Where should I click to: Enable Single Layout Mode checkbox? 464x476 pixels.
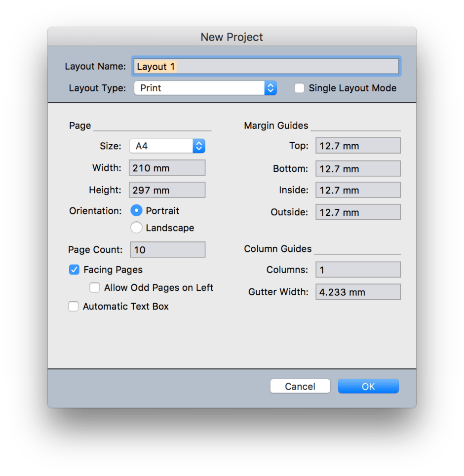pos(299,88)
